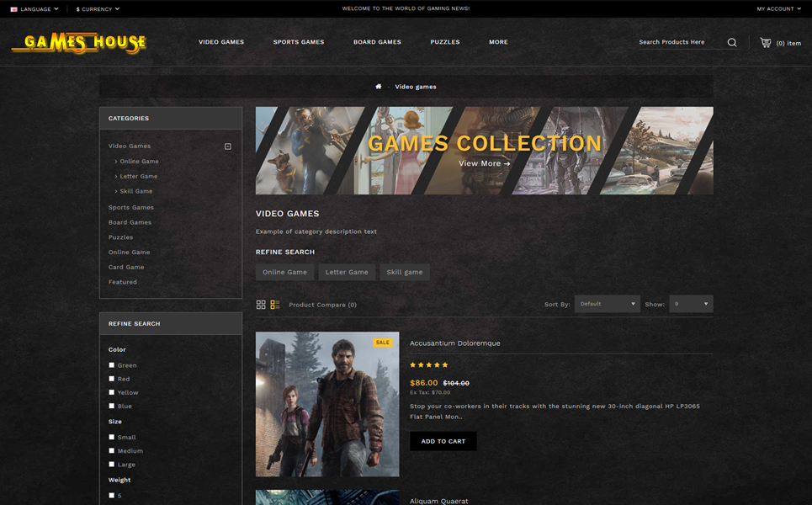Switch to list view layout
Viewport: 812px width, 505px height.
(x=275, y=305)
